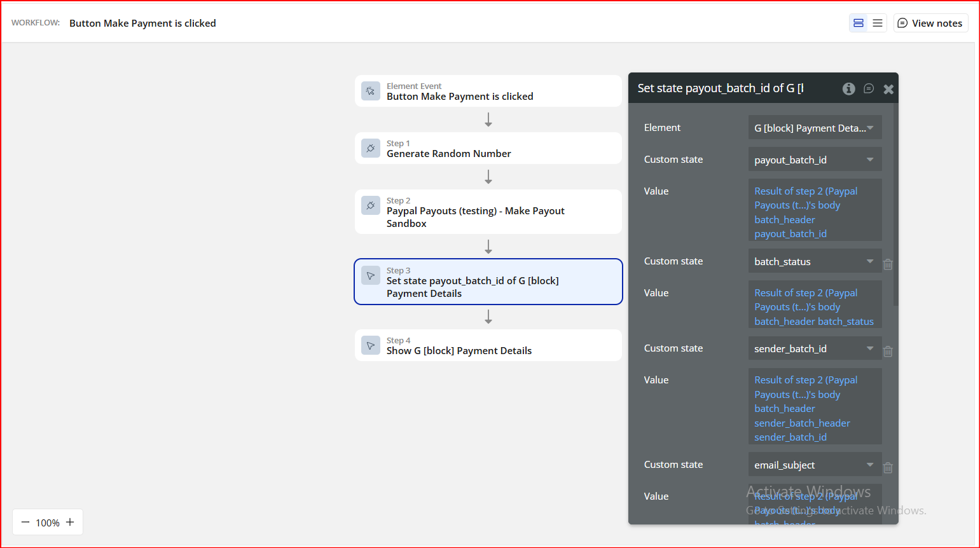Click the info icon in the Set state panel header
The height and width of the screenshot is (548, 980).
[x=848, y=89]
